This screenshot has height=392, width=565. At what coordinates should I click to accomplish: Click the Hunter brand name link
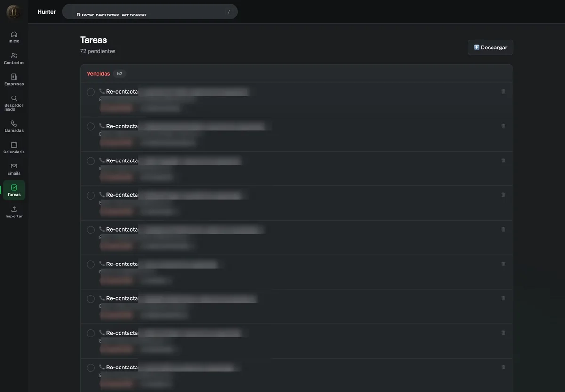(47, 12)
